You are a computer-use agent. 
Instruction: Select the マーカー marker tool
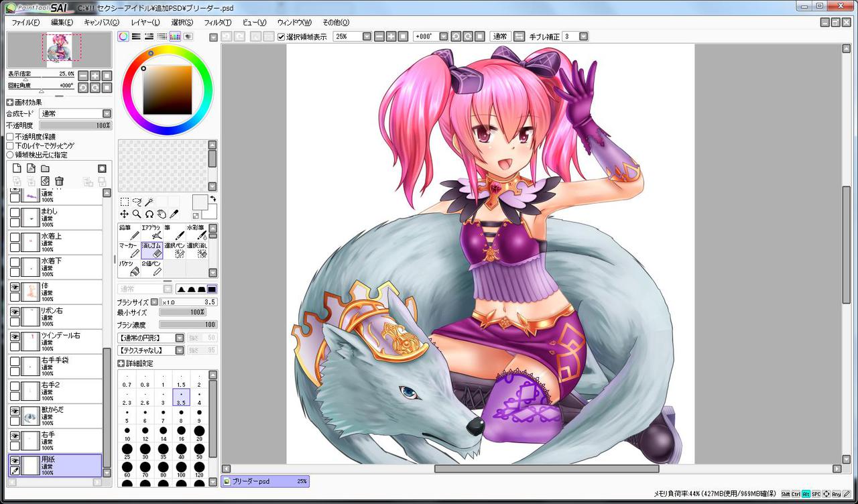pos(129,250)
